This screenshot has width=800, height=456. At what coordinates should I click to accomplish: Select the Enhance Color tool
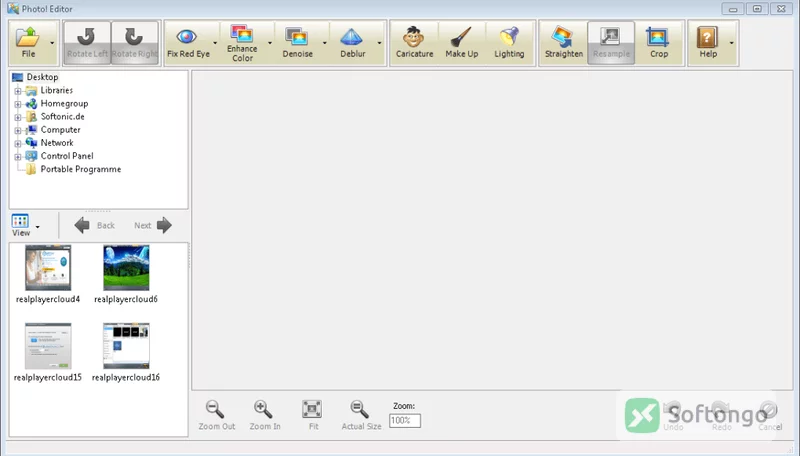pyautogui.click(x=242, y=43)
